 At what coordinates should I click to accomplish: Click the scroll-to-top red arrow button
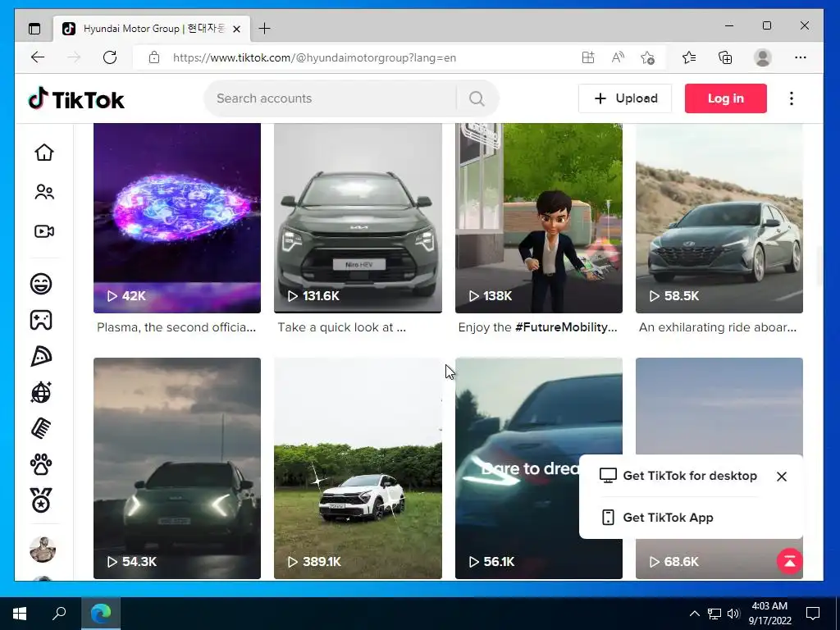[790, 561]
